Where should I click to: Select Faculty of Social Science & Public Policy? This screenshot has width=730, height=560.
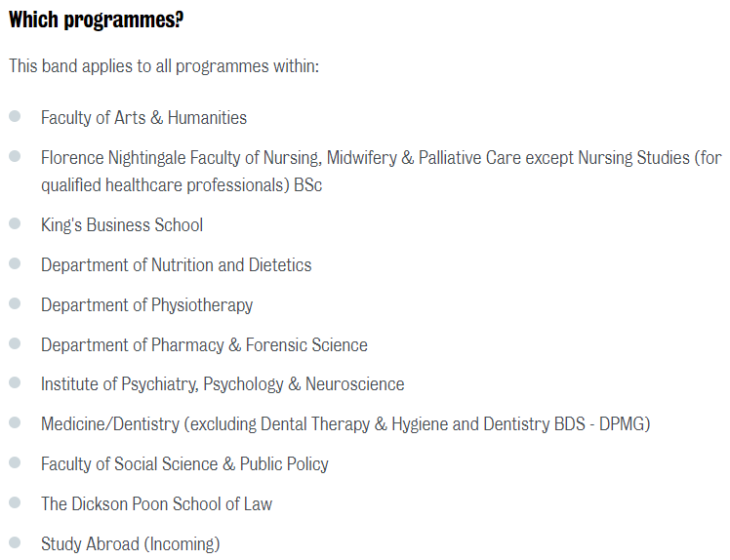(x=184, y=464)
